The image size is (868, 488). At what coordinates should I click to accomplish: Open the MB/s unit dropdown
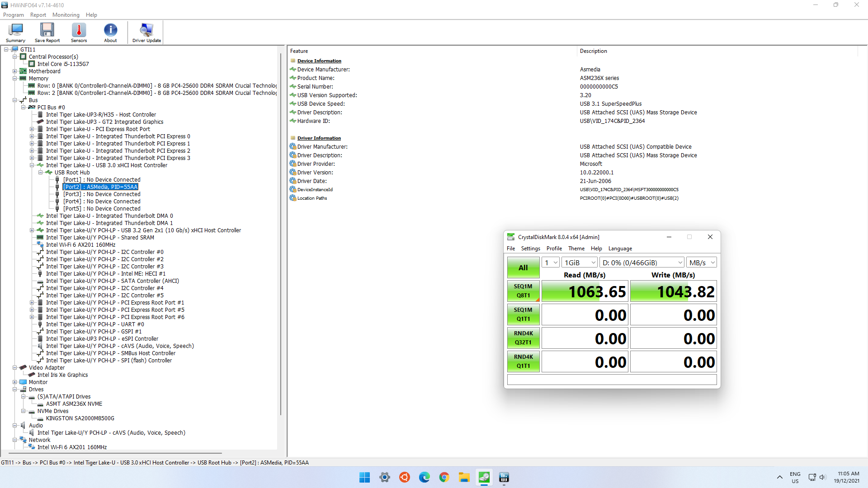point(702,263)
